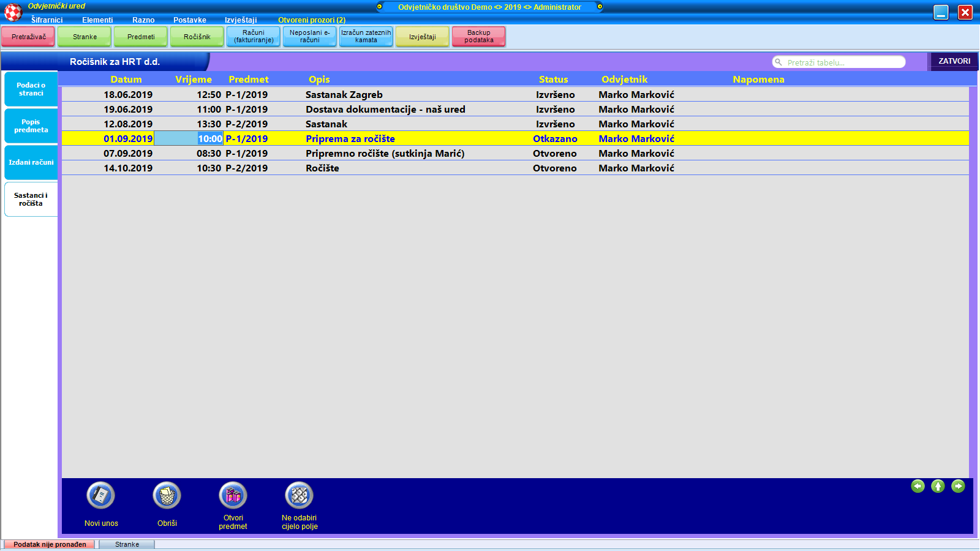This screenshot has width=980, height=551.
Task: Click the Novi unos notebook icon
Action: coord(100,495)
